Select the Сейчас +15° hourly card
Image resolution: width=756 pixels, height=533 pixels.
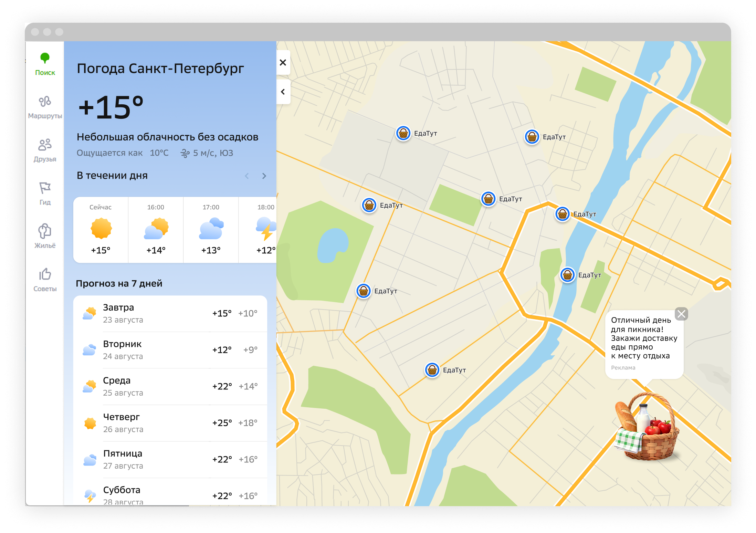(101, 230)
